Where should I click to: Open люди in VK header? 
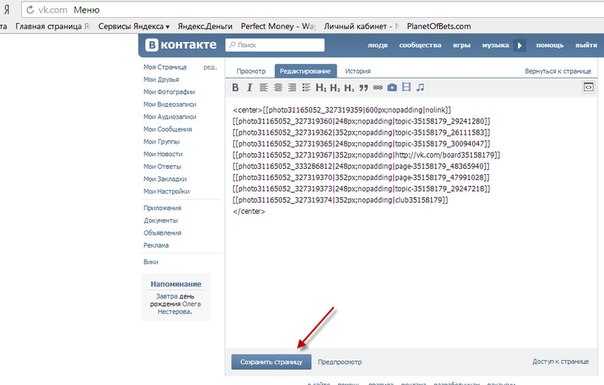pyautogui.click(x=378, y=45)
